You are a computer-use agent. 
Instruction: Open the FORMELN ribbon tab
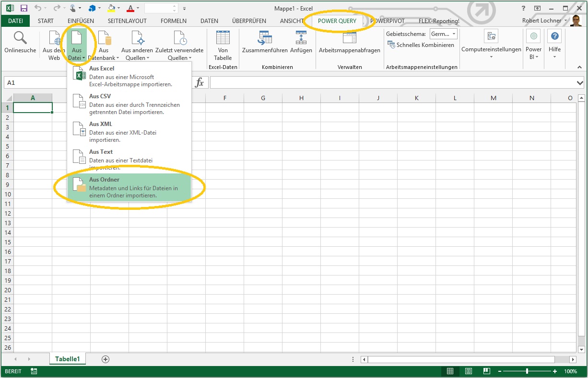click(173, 21)
